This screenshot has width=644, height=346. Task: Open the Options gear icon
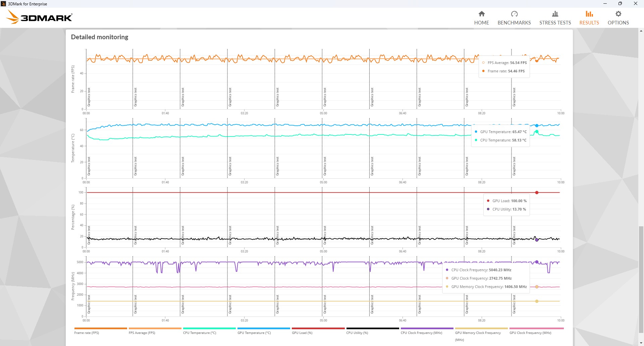click(x=618, y=14)
